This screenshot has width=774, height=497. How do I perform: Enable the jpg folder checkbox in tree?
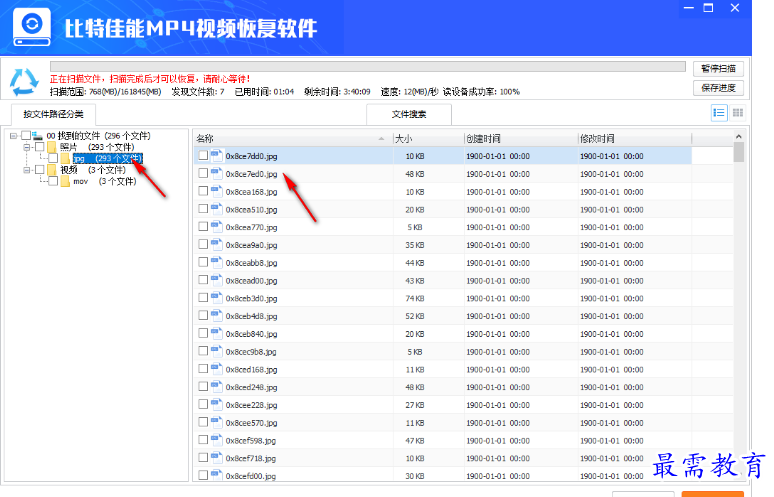52,158
